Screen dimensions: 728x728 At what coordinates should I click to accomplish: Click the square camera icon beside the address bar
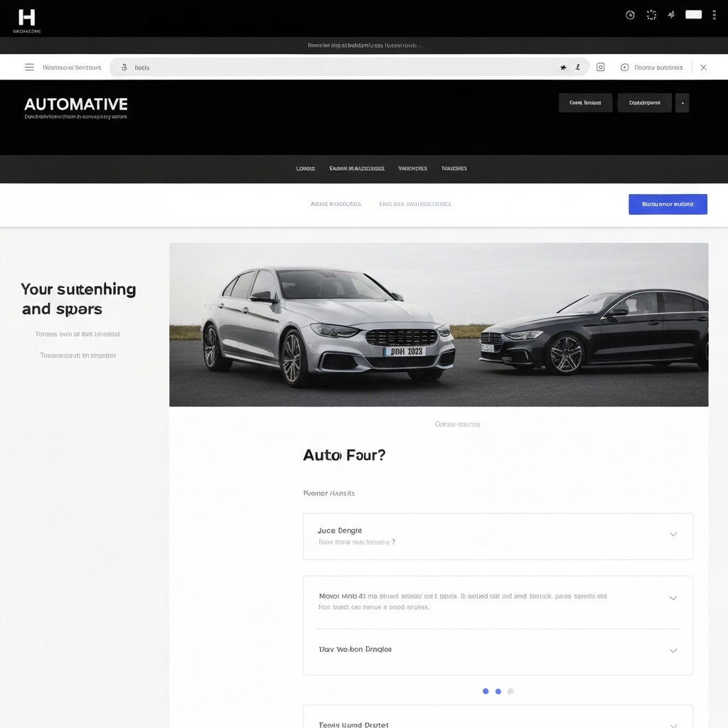coord(601,68)
